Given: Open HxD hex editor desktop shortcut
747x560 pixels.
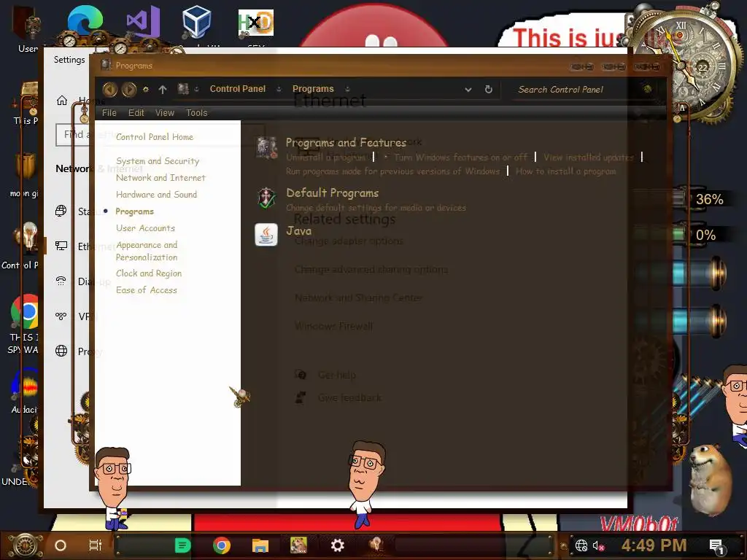Looking at the screenshot, I should point(256,23).
